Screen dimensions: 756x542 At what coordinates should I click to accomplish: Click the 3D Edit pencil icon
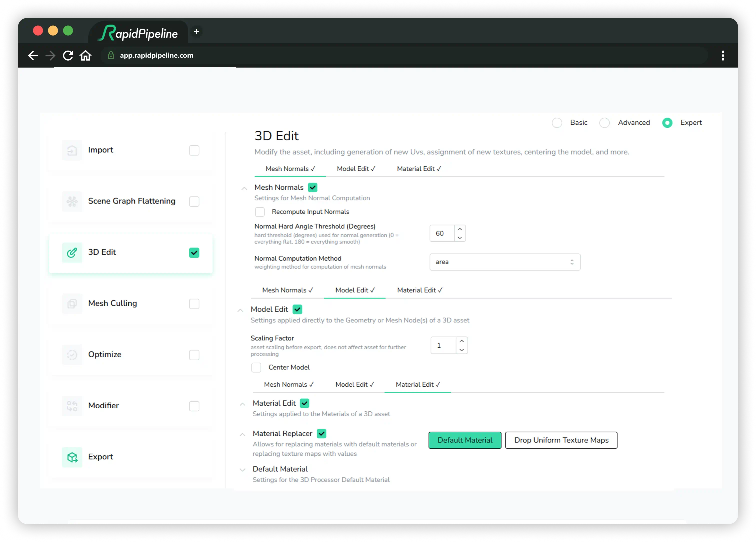[72, 253]
